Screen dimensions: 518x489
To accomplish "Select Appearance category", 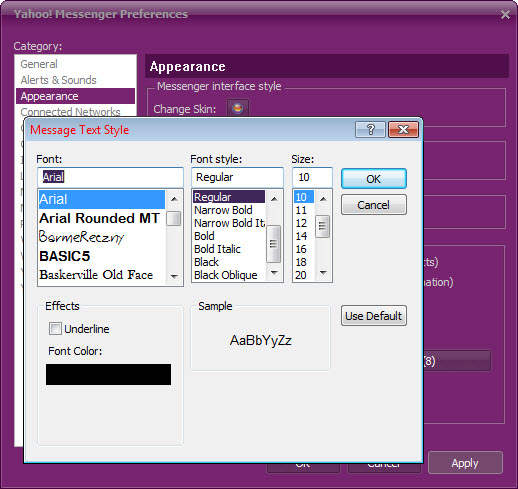I will tap(75, 96).
